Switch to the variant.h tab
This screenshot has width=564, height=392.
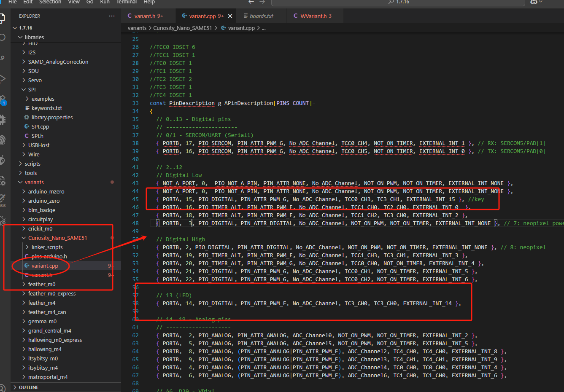point(148,16)
